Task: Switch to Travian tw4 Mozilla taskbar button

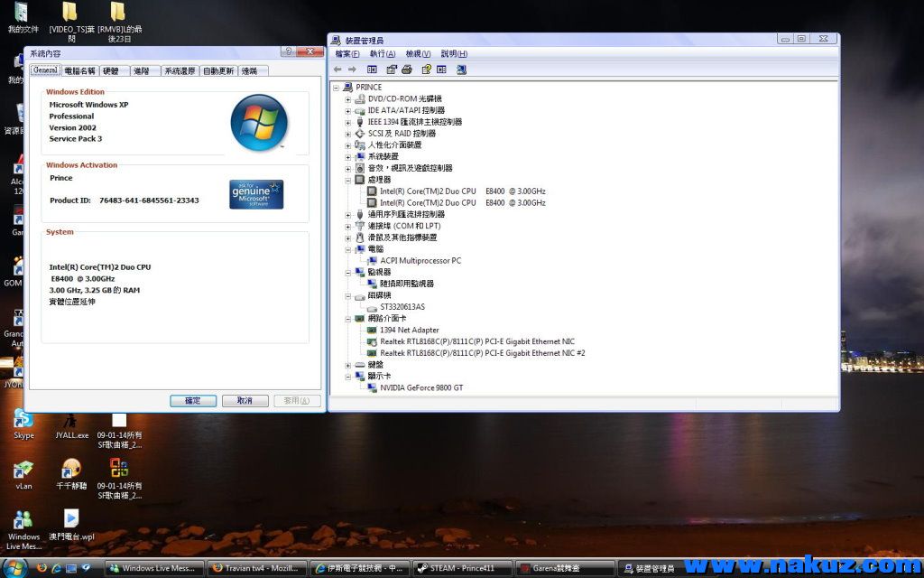Action: (257, 569)
